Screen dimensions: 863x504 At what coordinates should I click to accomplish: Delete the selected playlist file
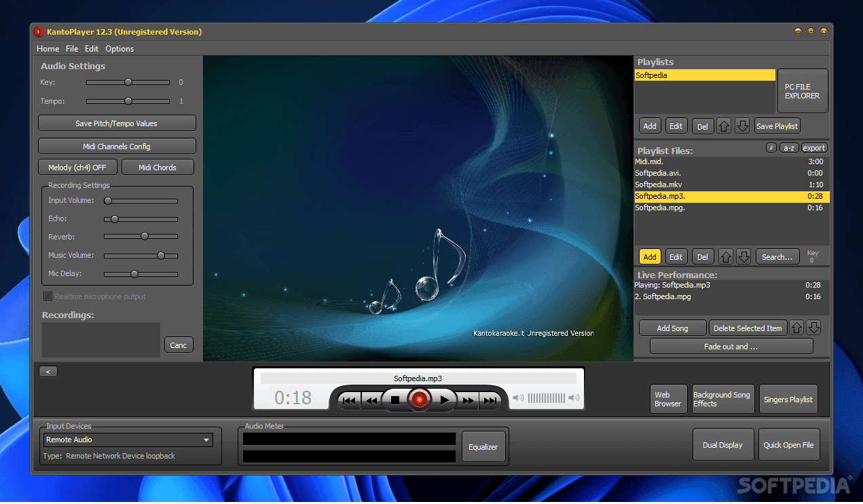coord(703,257)
